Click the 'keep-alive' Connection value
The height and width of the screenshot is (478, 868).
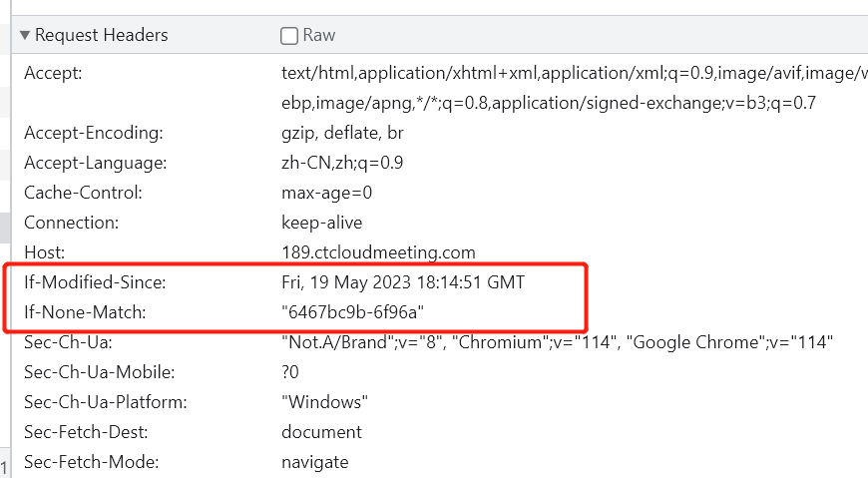tap(322, 223)
